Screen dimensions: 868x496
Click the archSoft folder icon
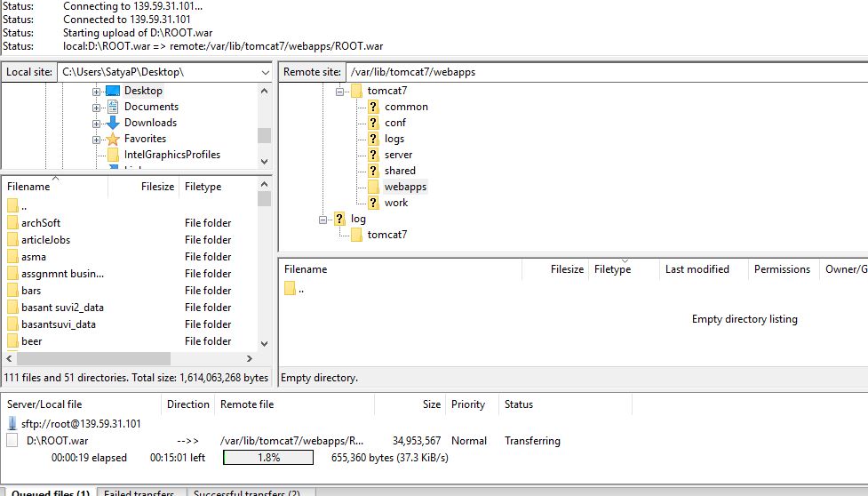pyautogui.click(x=12, y=222)
